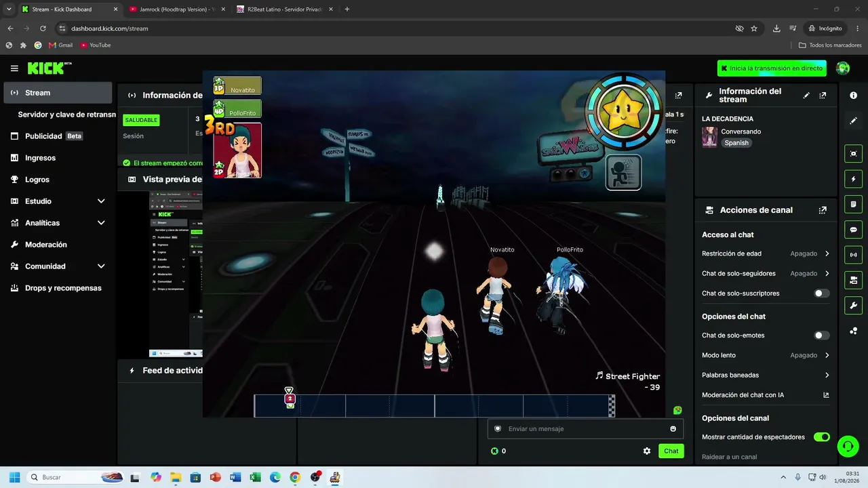Open the headset support button
This screenshot has width=868, height=488.
tap(848, 446)
